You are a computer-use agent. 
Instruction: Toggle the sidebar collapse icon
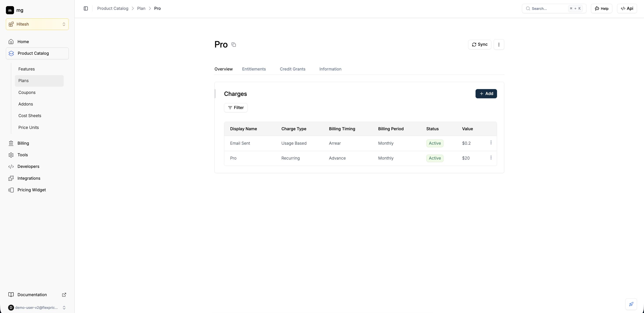pos(86,9)
